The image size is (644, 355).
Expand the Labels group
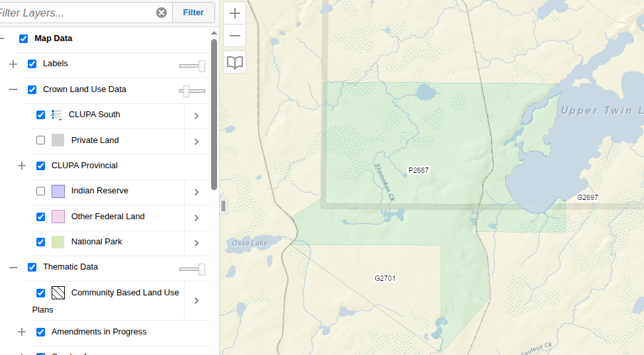coord(13,64)
